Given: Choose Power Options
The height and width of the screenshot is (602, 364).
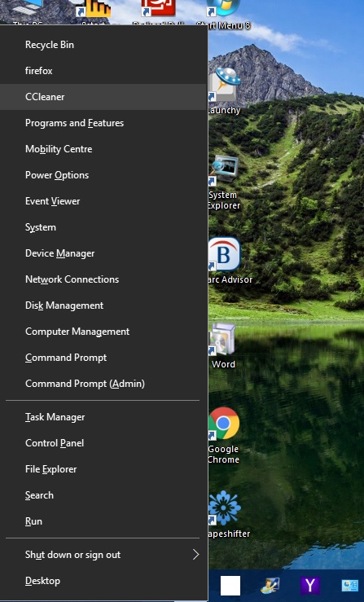Looking at the screenshot, I should click(103, 175).
